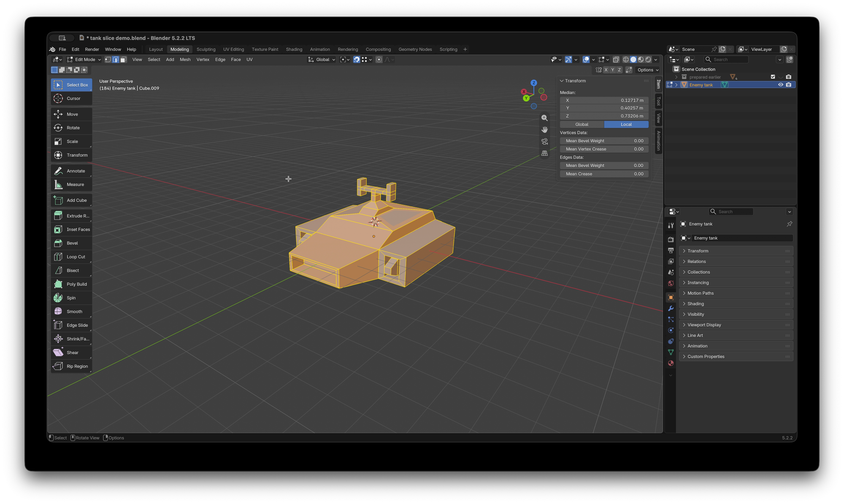
Task: Switch median coordinates to Global
Action: (582, 124)
